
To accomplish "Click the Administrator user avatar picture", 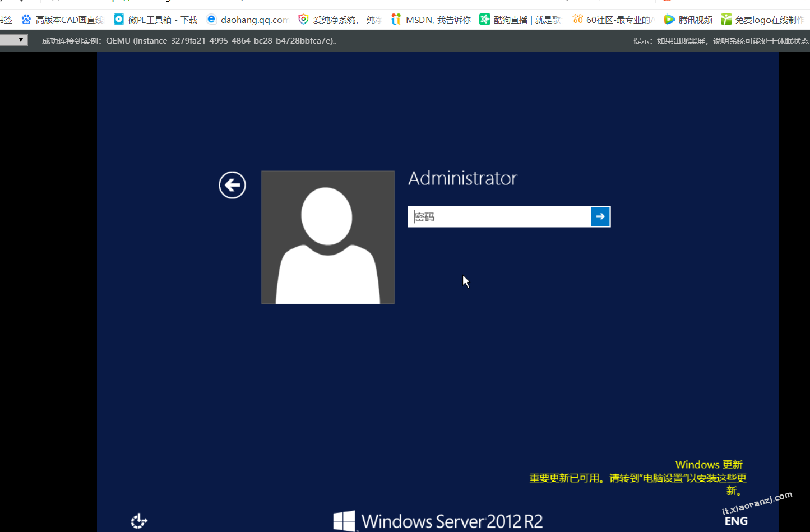I will (x=328, y=237).
